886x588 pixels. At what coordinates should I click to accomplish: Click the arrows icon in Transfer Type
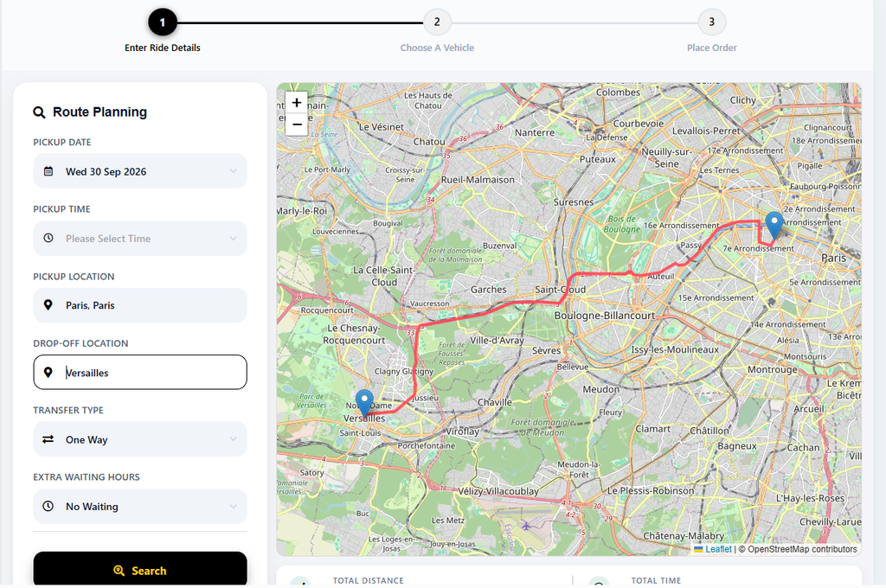pyautogui.click(x=48, y=439)
